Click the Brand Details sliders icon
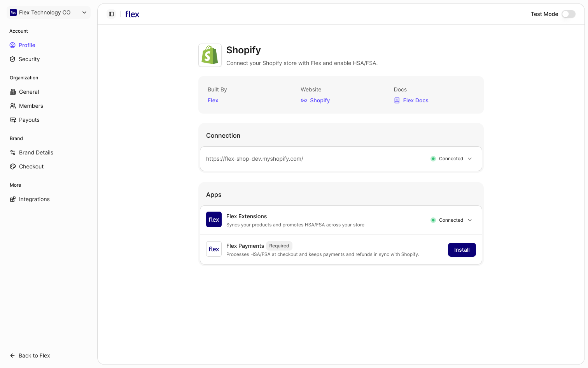 pos(13,152)
